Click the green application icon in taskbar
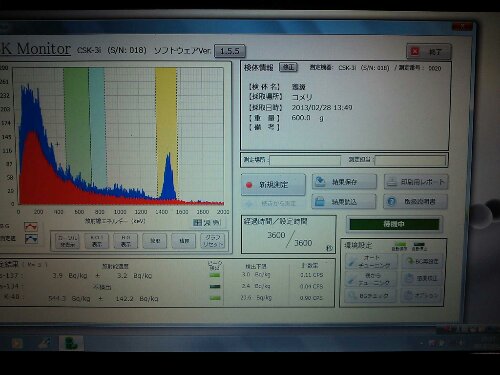This screenshot has height=375, width=500. pyautogui.click(x=71, y=343)
